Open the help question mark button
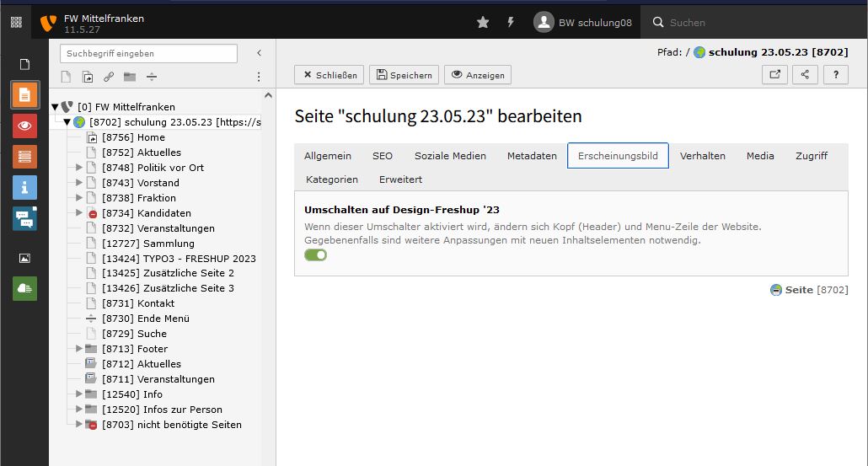Image resolution: width=868 pixels, height=466 pixels. pyautogui.click(x=836, y=74)
